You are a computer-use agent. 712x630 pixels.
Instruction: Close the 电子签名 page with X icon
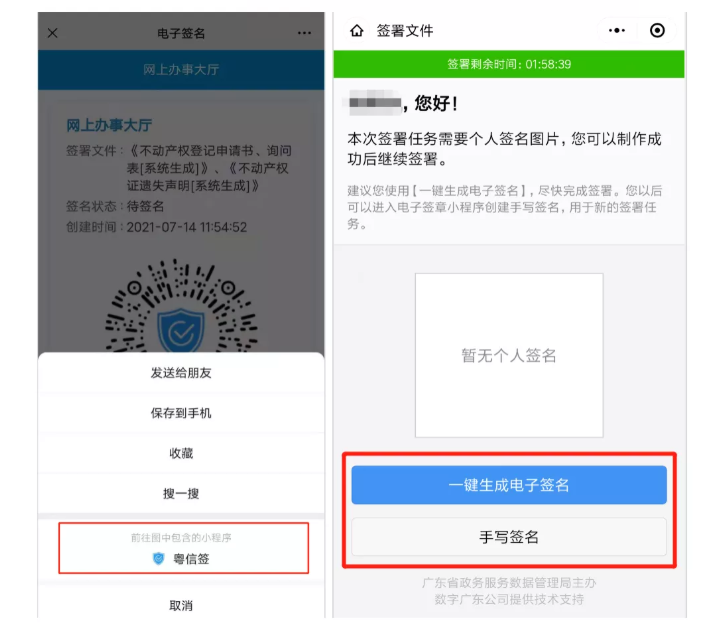pyautogui.click(x=53, y=33)
